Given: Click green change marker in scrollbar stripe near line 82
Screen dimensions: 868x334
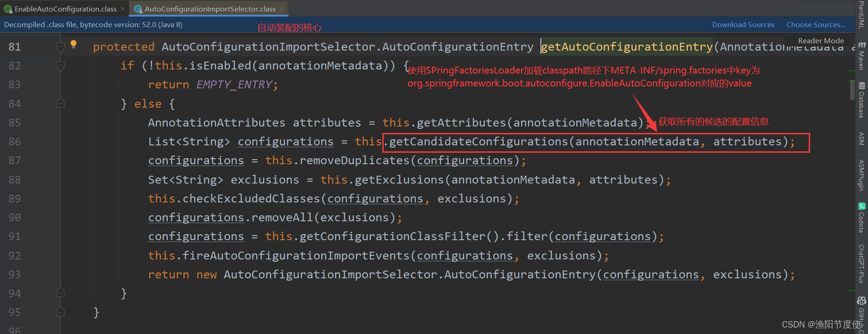Looking at the screenshot, I should click(852, 71).
